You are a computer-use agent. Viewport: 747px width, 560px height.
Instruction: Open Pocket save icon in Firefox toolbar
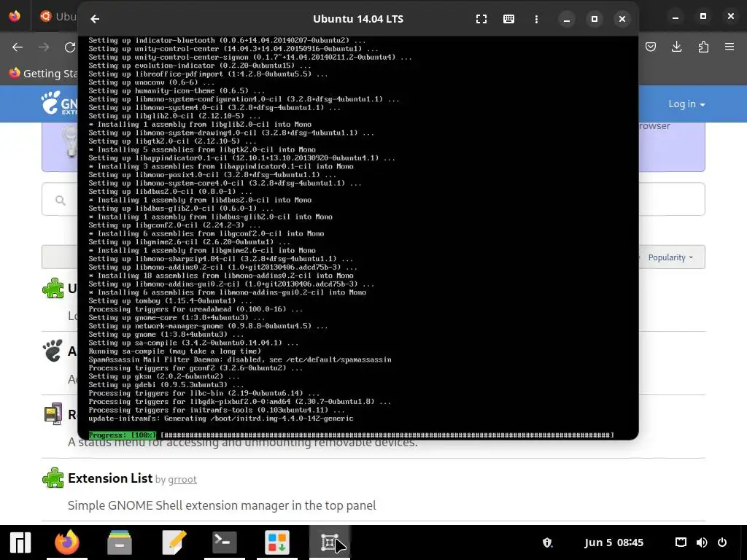coord(651,47)
